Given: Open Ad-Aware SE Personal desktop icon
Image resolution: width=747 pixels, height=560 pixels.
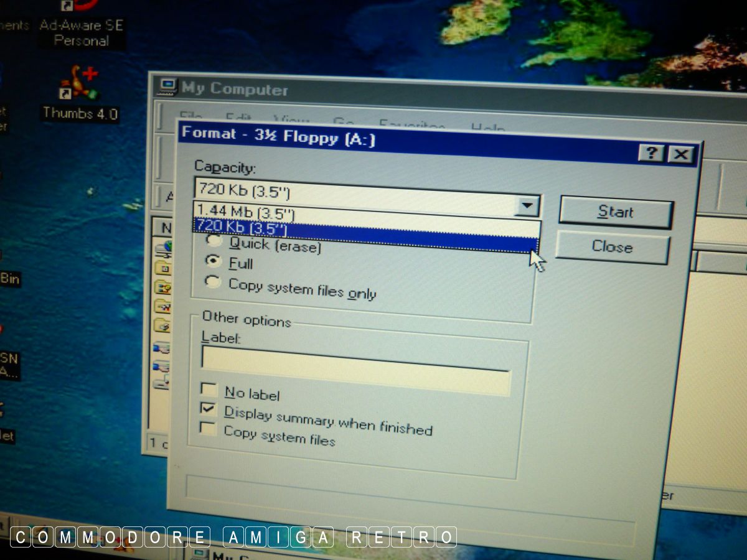Looking at the screenshot, I should click(81, 25).
